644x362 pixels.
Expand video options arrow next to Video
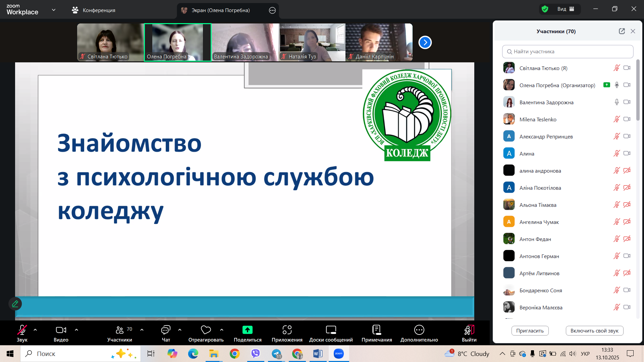pyautogui.click(x=76, y=330)
